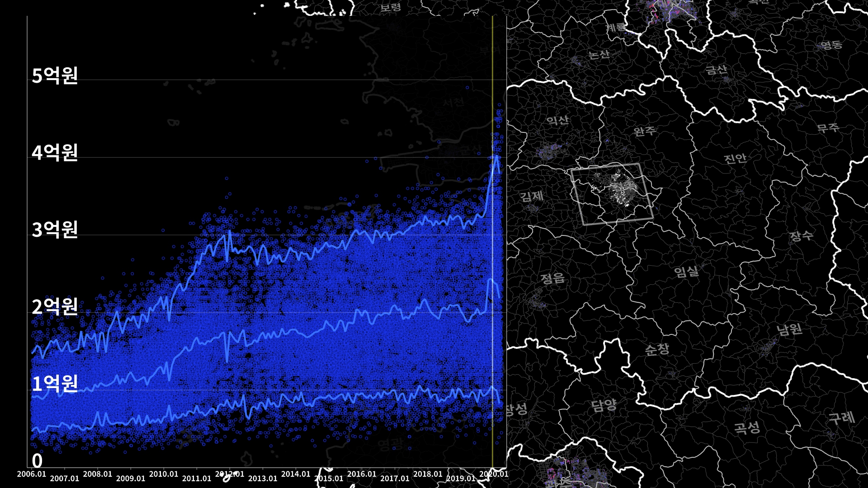Select the 순창 map label
This screenshot has height=488, width=868.
pos(656,349)
